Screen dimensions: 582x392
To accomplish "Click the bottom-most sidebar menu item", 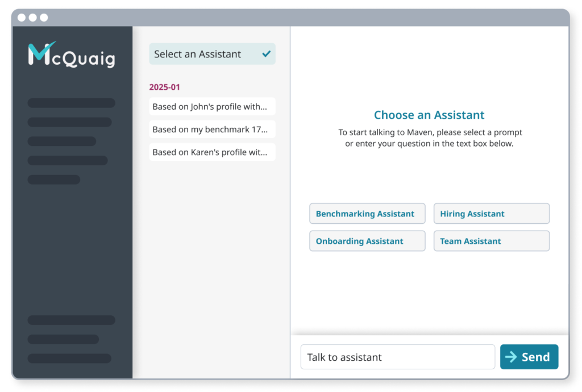I will click(69, 358).
